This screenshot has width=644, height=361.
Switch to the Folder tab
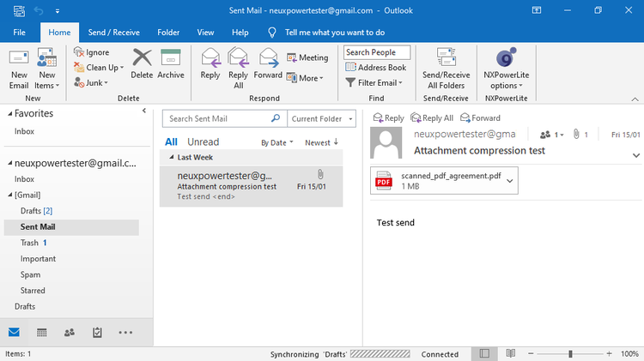click(x=168, y=33)
